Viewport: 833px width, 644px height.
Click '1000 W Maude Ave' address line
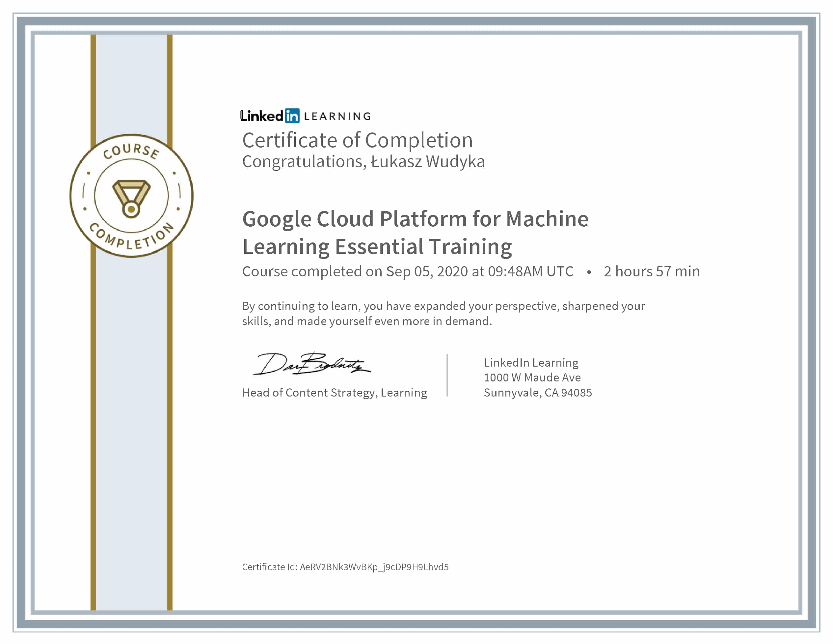pyautogui.click(x=532, y=377)
